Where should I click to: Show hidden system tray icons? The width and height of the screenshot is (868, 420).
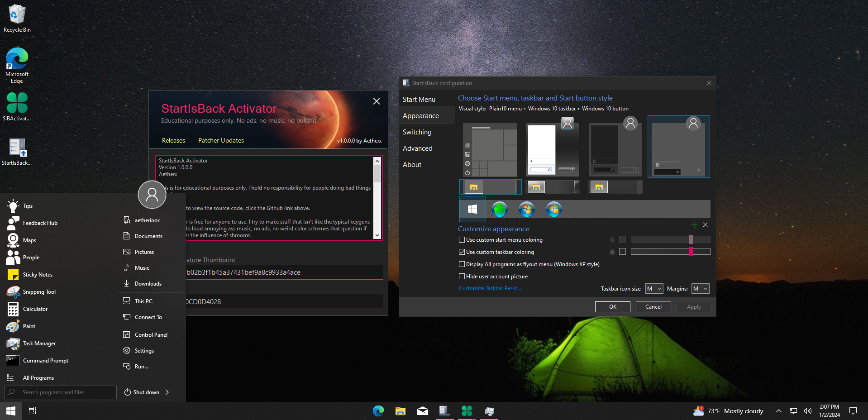click(x=778, y=411)
